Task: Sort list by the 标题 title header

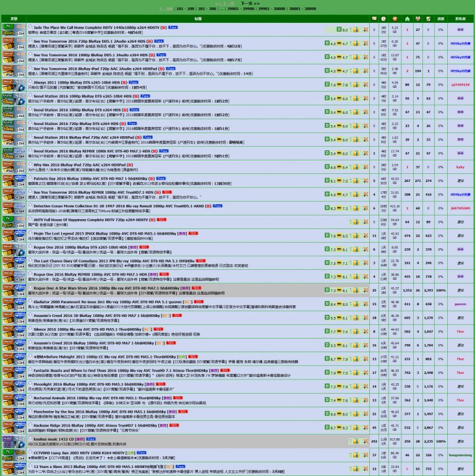Action: (198, 19)
